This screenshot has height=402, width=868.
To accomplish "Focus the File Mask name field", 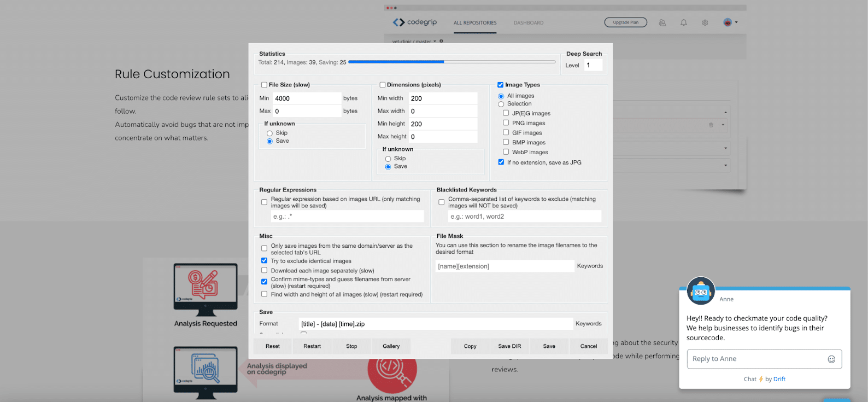I will coord(505,266).
